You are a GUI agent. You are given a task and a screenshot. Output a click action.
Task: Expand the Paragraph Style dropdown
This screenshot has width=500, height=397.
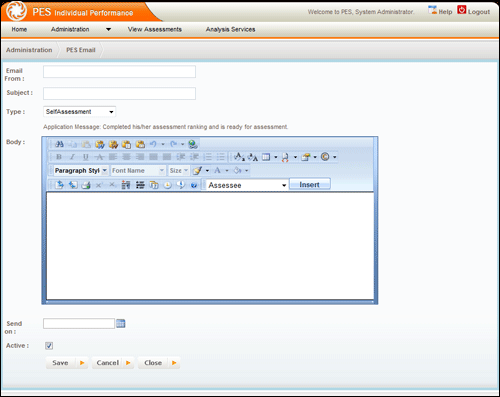(x=81, y=171)
